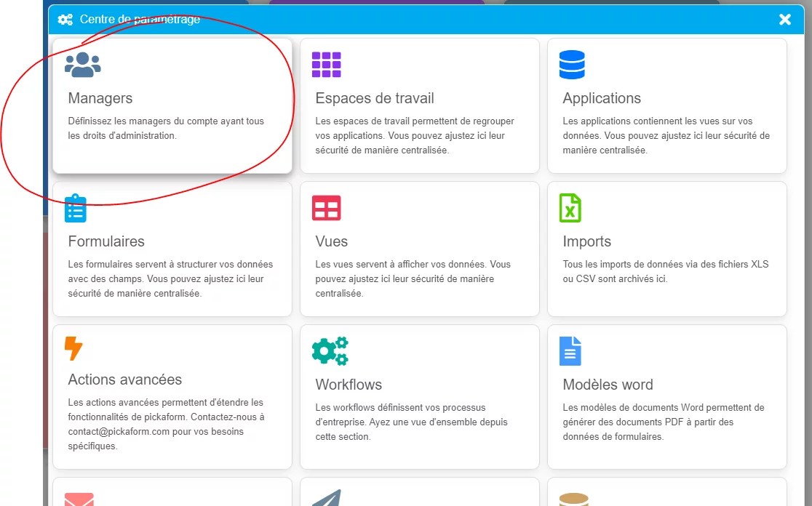
Task: Click the red envelope icon at the bottom
Action: 79,499
